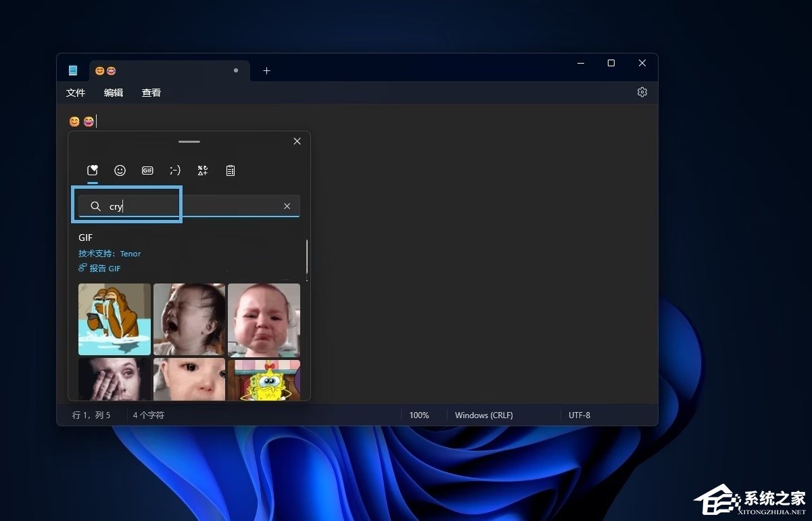Add a new Notepad tab
812x521 pixels.
[x=266, y=70]
